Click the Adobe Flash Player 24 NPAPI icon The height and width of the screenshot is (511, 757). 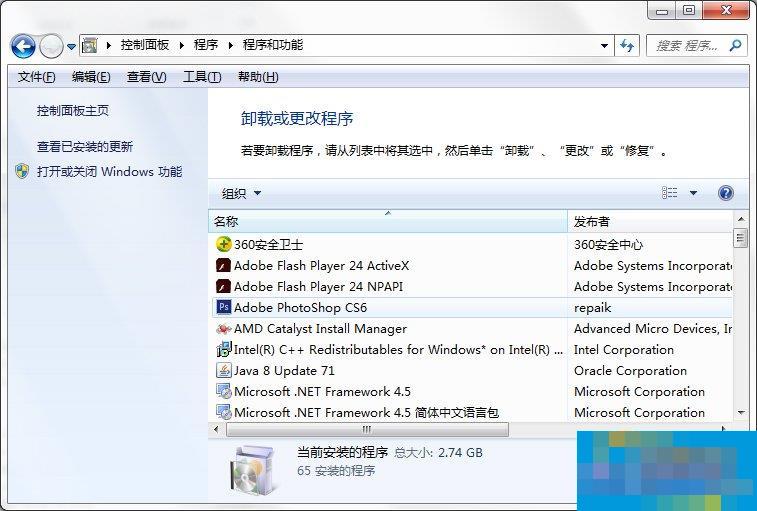(223, 286)
